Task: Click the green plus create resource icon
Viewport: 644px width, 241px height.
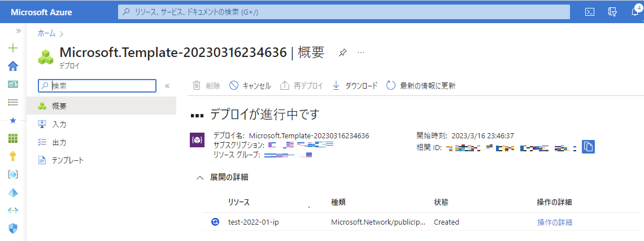Action: tap(13, 48)
